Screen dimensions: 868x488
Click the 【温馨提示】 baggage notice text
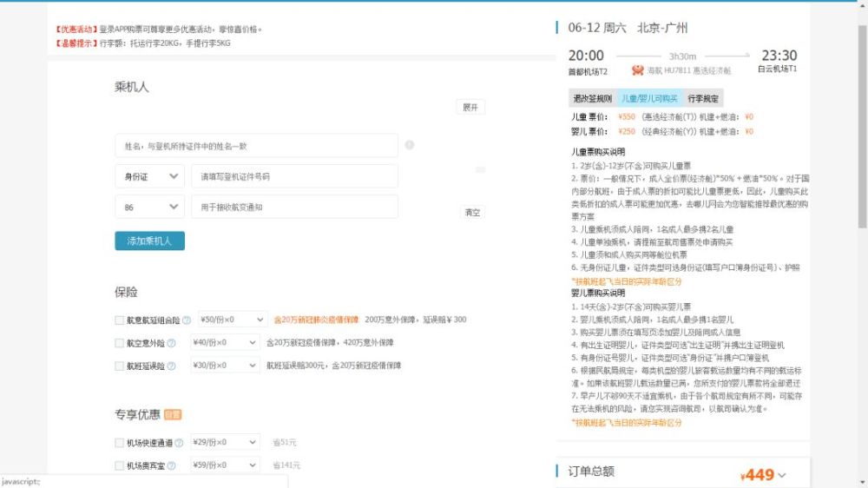coord(76,43)
